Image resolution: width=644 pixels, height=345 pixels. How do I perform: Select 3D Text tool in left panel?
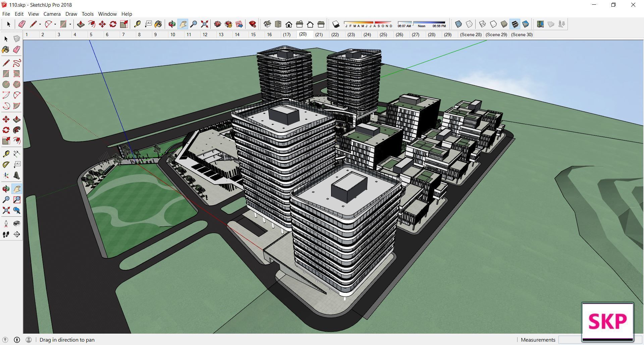pyautogui.click(x=17, y=176)
